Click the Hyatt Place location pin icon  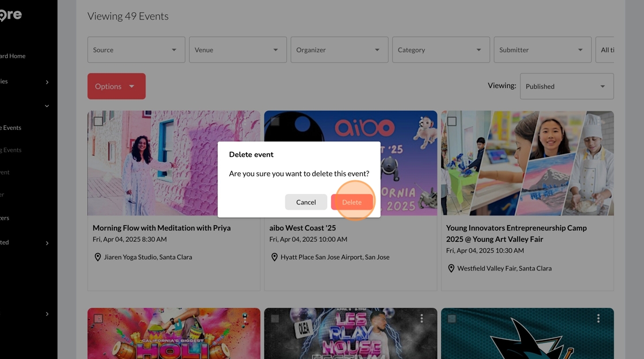coord(274,257)
